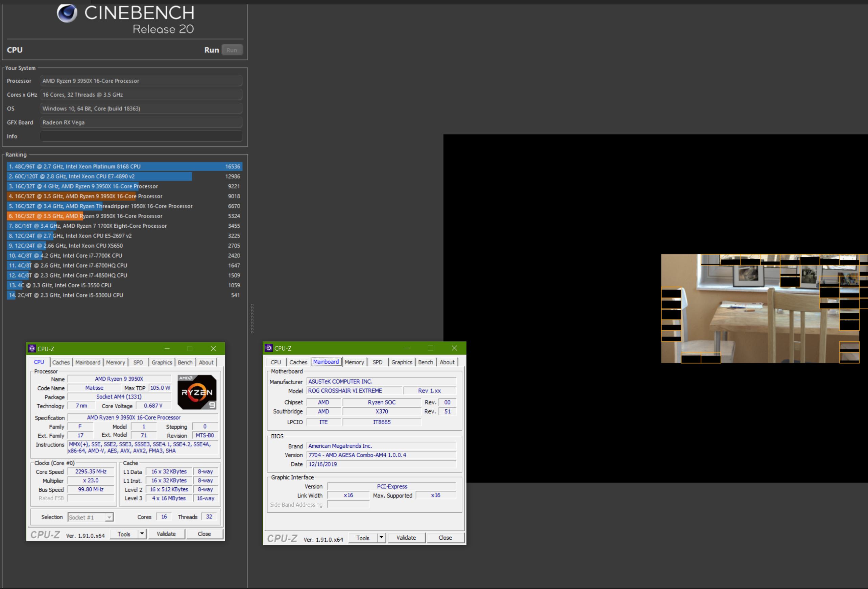This screenshot has width=868, height=589.
Task: Close the right CPU-Z Mainboard window
Action: click(454, 348)
